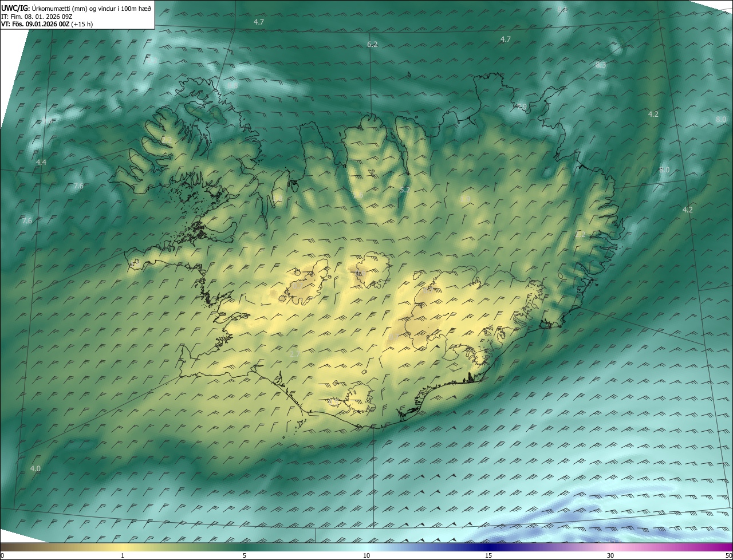Click the '4.4' value west of the Westfjords

tap(41, 163)
